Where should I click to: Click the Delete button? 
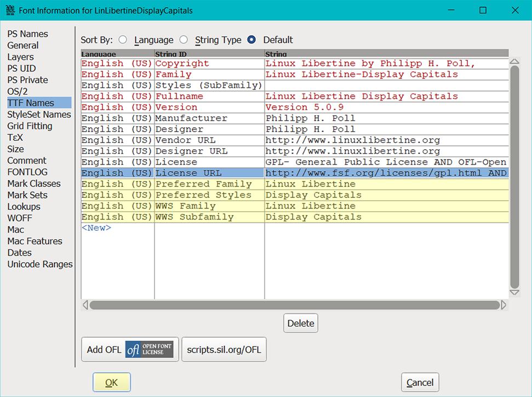tap(301, 323)
